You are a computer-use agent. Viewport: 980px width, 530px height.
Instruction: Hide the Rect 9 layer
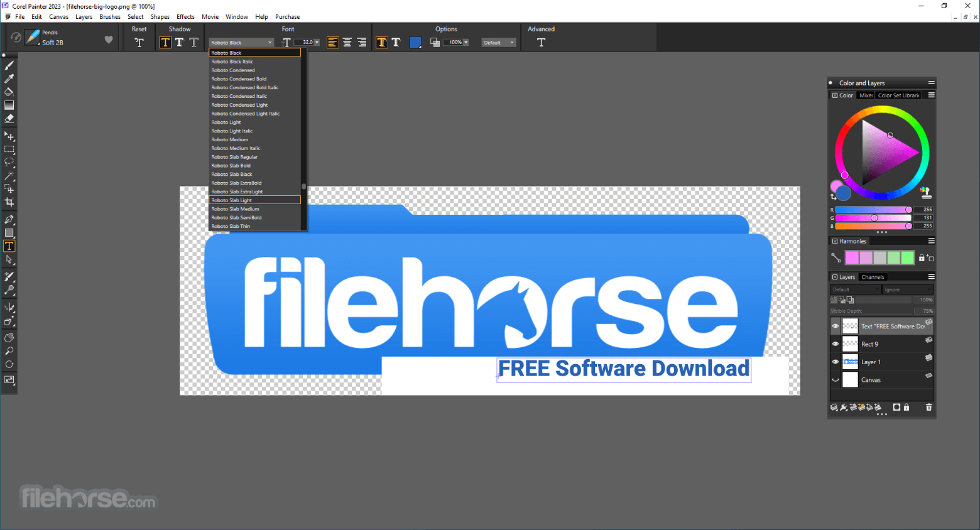836,344
